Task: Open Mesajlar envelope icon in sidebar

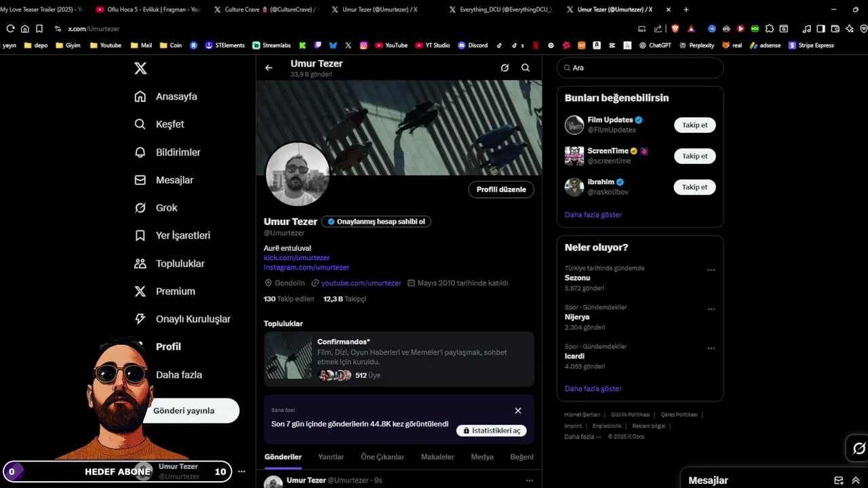Action: 140,180
